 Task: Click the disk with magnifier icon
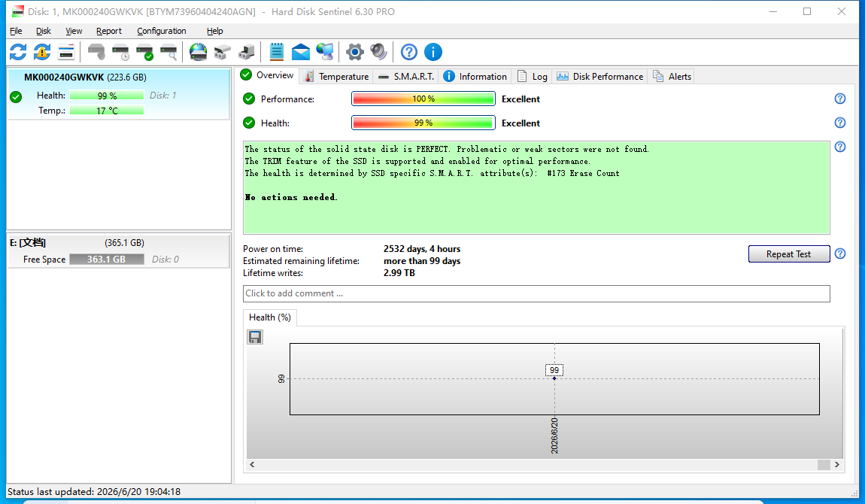click(x=168, y=53)
